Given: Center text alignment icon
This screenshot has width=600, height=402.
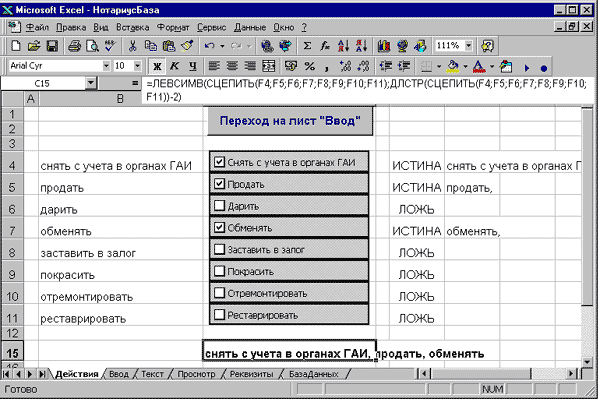Looking at the screenshot, I should pyautogui.click(x=232, y=67).
